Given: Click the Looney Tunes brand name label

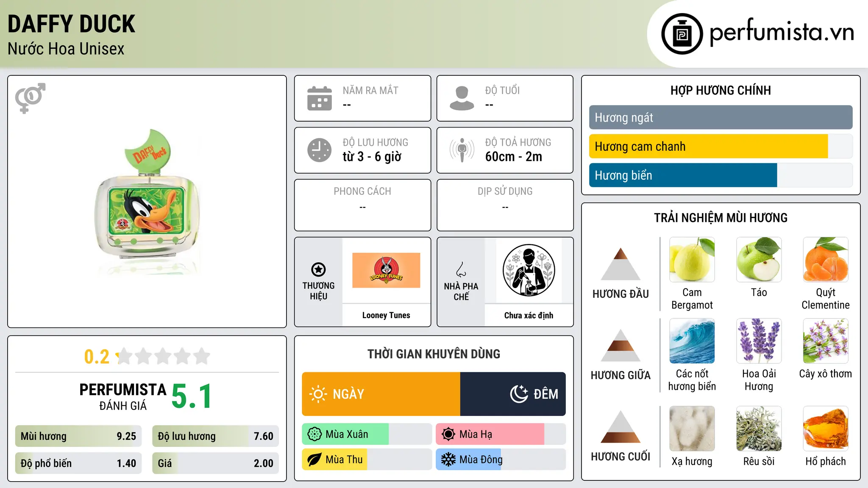Looking at the screenshot, I should [386, 315].
